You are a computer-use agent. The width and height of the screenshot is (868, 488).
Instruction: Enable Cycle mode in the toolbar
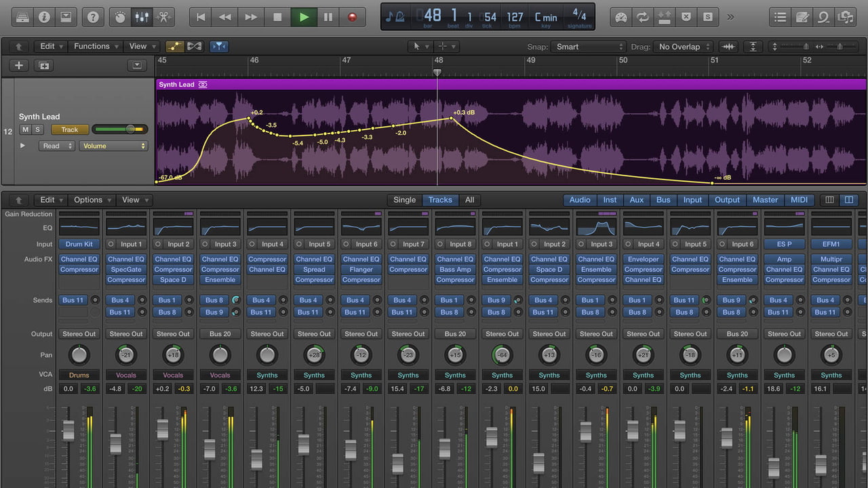click(642, 17)
